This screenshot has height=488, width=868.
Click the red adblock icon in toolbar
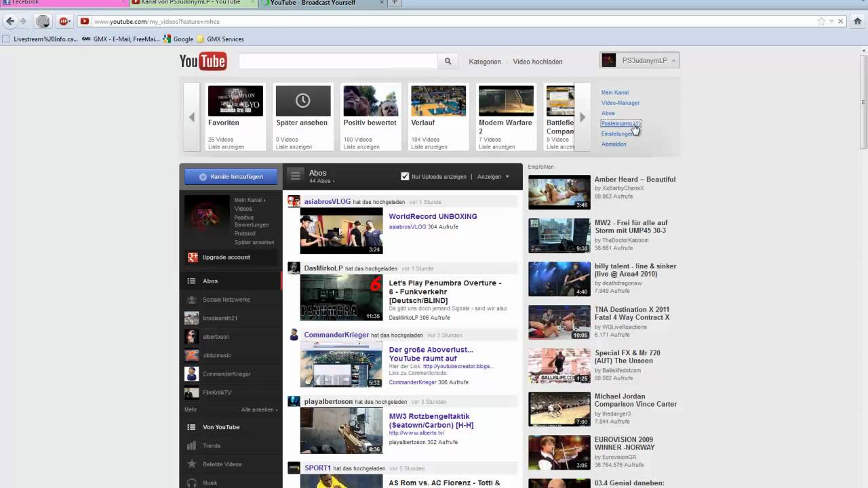pyautogui.click(x=64, y=21)
